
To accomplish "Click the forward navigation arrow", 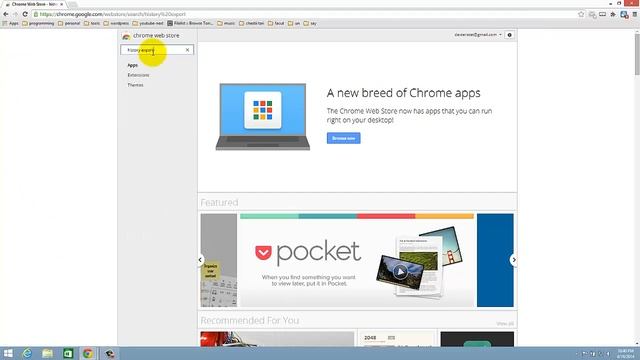I will (15, 14).
